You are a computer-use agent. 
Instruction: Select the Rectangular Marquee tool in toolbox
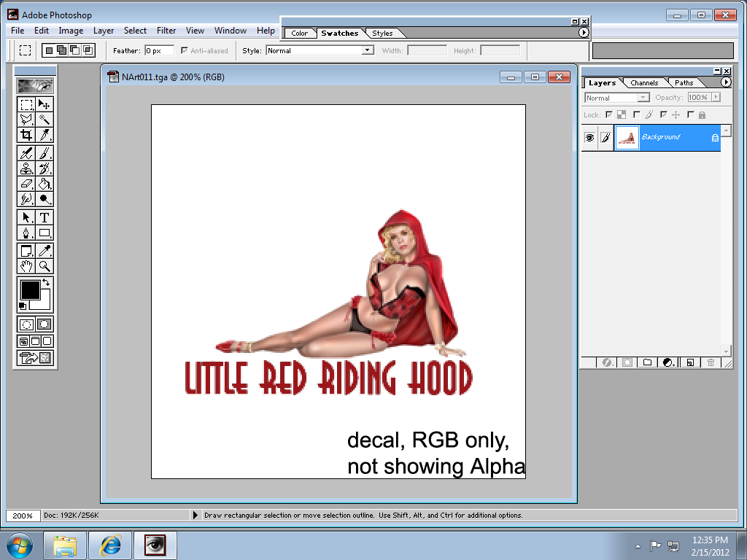(26, 104)
